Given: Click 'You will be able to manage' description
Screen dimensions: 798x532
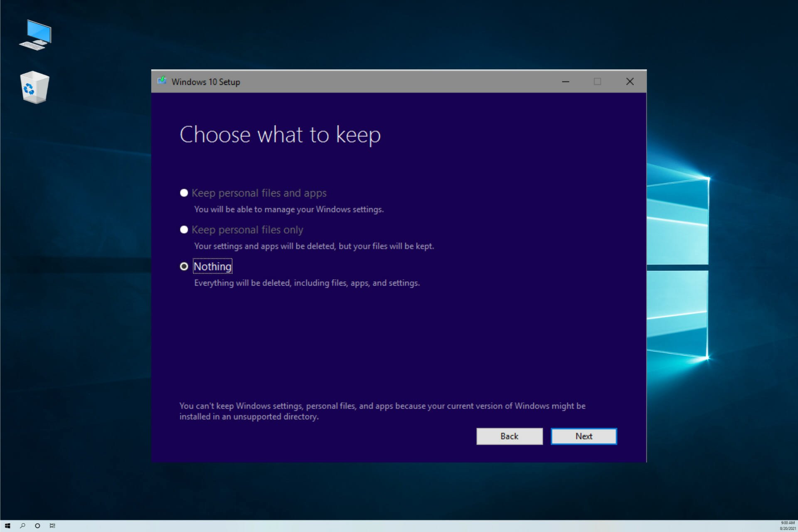Looking at the screenshot, I should click(x=289, y=209).
